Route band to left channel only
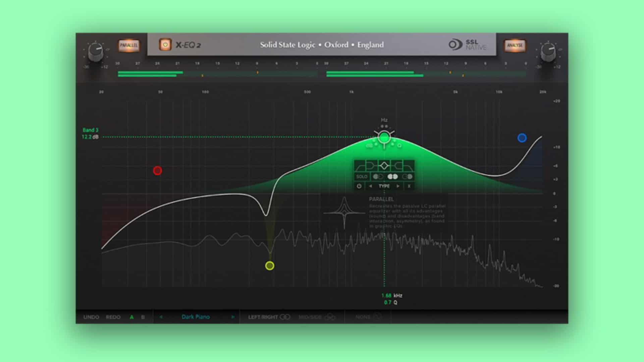Image resolution: width=644 pixels, height=362 pixels. (378, 177)
